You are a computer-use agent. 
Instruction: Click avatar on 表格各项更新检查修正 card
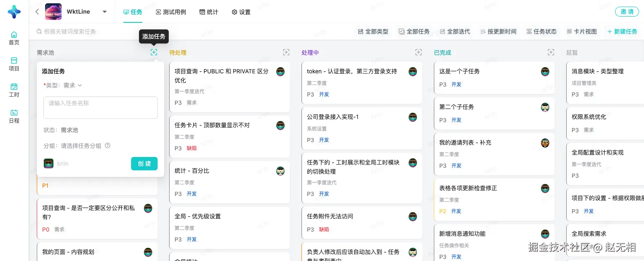(x=545, y=188)
